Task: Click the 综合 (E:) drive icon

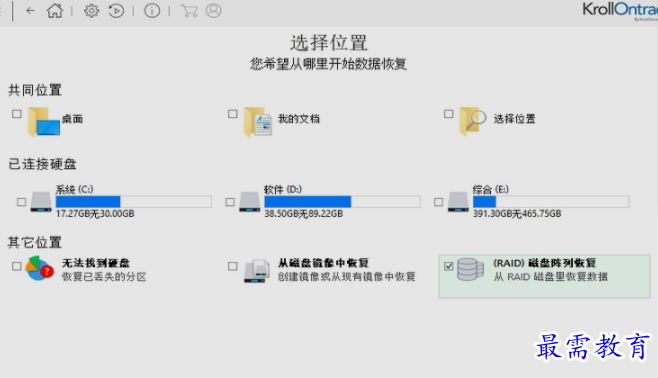Action: [458, 202]
